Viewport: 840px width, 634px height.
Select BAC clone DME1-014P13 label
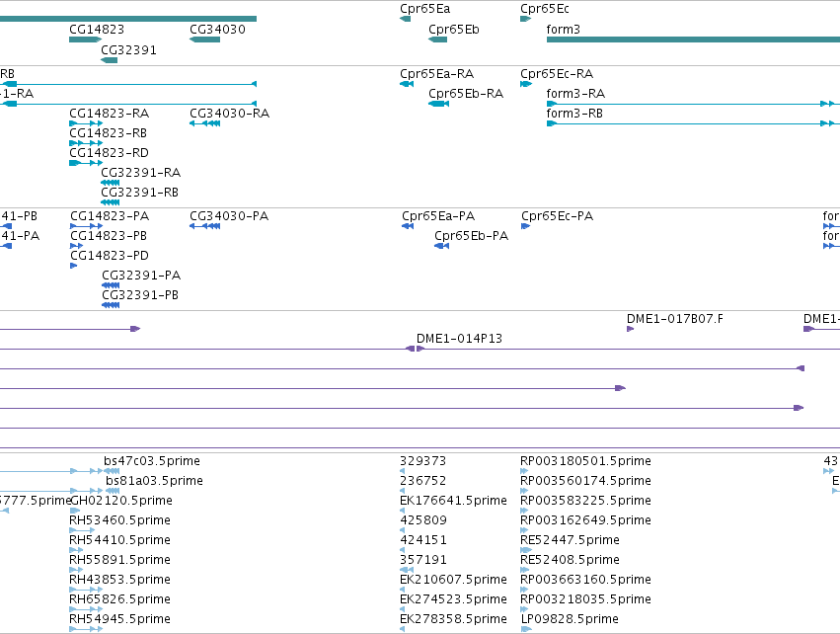click(x=459, y=339)
